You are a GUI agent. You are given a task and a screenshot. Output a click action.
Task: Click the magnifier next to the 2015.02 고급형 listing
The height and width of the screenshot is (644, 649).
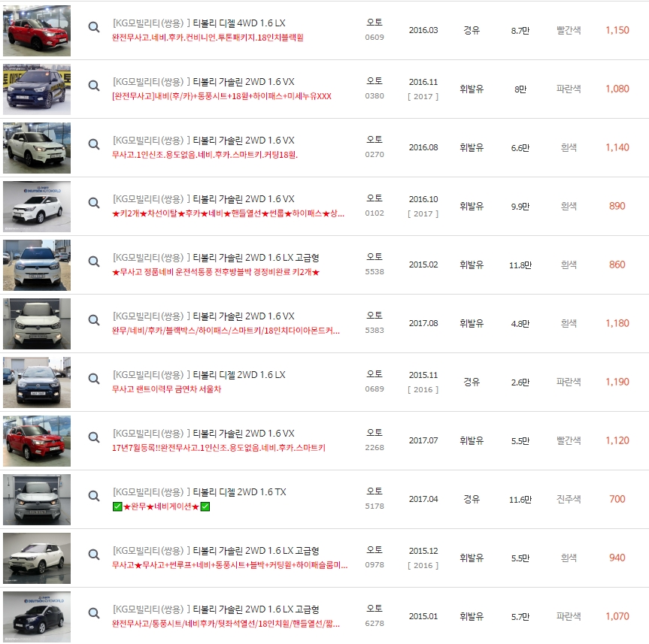pos(93,260)
